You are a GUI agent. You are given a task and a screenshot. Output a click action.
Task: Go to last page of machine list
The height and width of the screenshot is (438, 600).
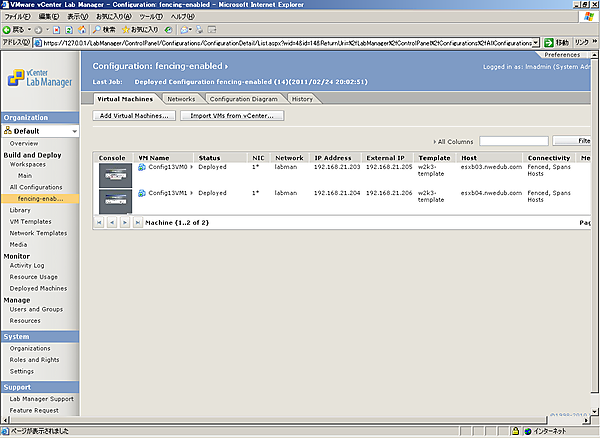click(x=137, y=221)
